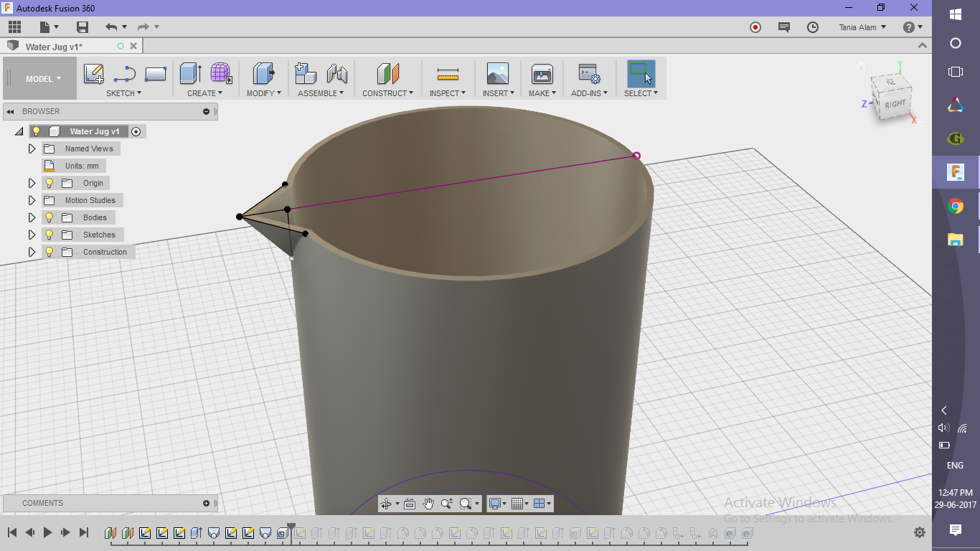980x551 pixels.
Task: Open the Display Settings dropdown
Action: click(496, 504)
